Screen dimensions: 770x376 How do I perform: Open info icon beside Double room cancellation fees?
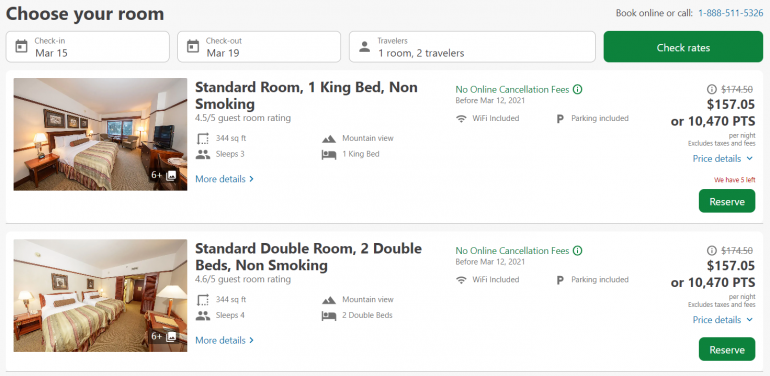(578, 251)
